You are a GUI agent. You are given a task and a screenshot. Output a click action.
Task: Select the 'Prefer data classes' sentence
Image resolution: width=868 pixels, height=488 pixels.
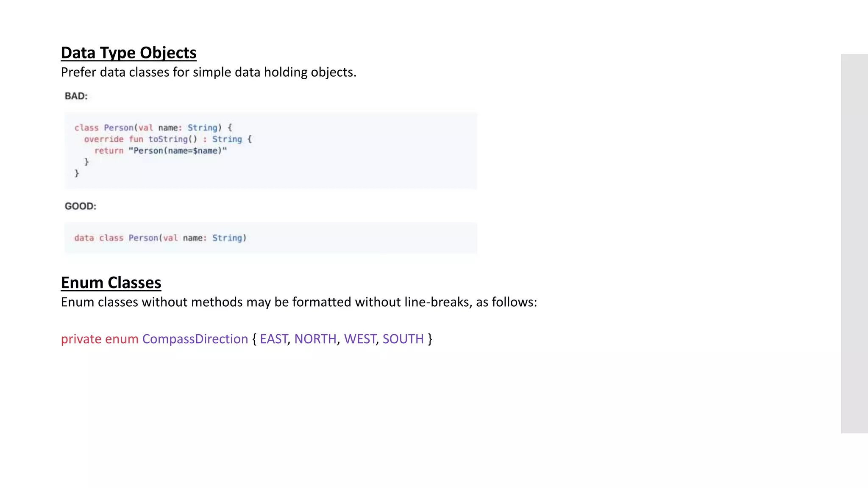[209, 72]
